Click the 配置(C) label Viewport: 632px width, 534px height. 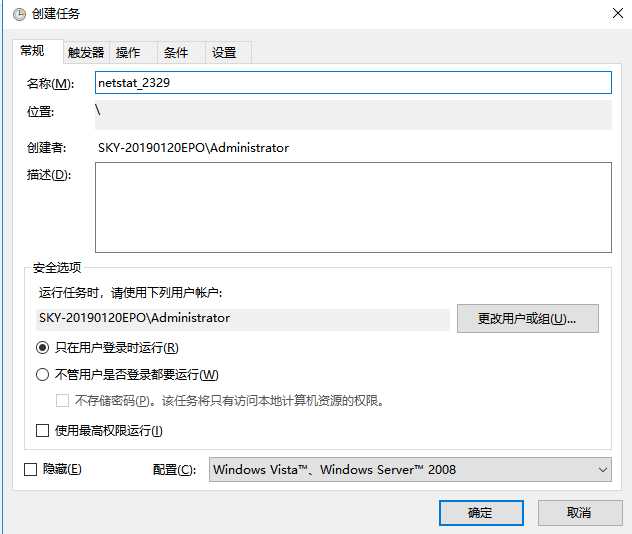175,470
